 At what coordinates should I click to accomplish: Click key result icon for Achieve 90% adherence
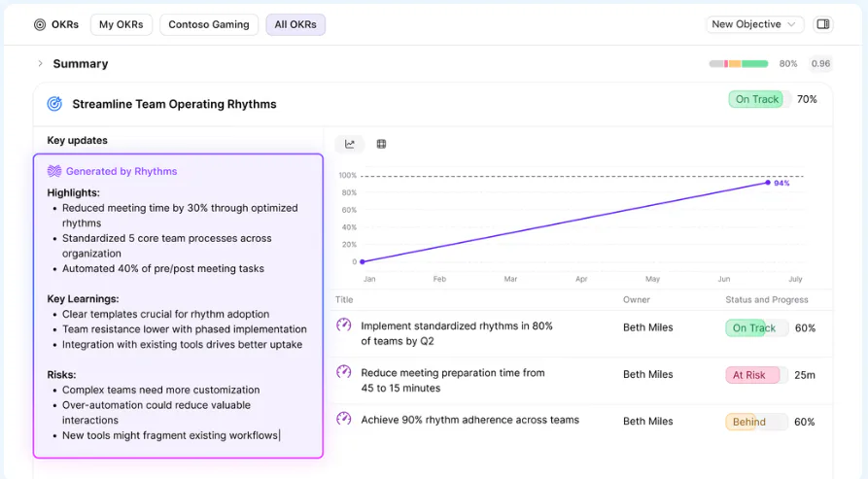click(344, 419)
